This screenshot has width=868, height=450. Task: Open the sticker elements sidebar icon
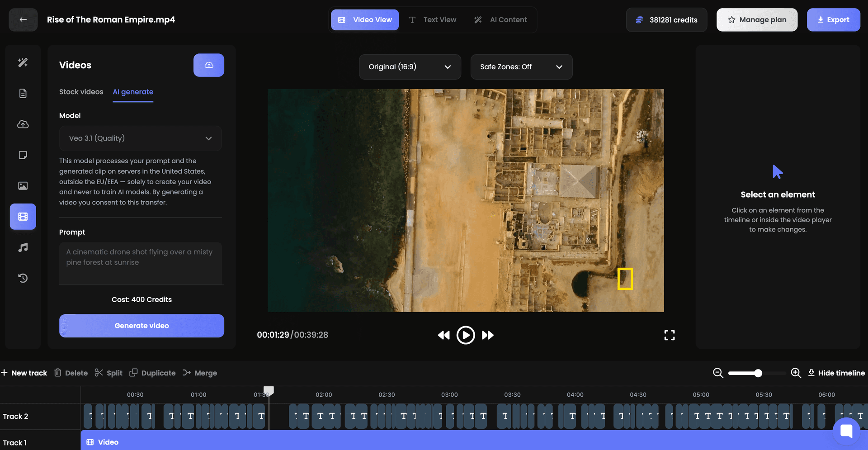[x=23, y=155]
